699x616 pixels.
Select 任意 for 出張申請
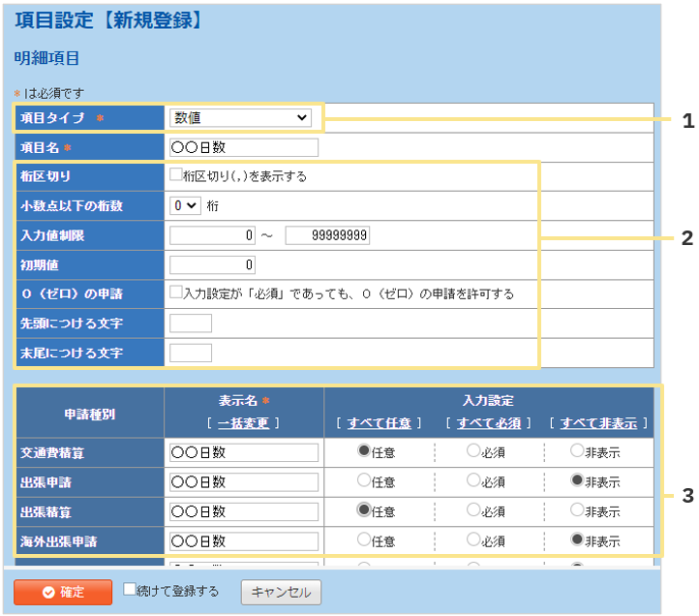click(364, 480)
